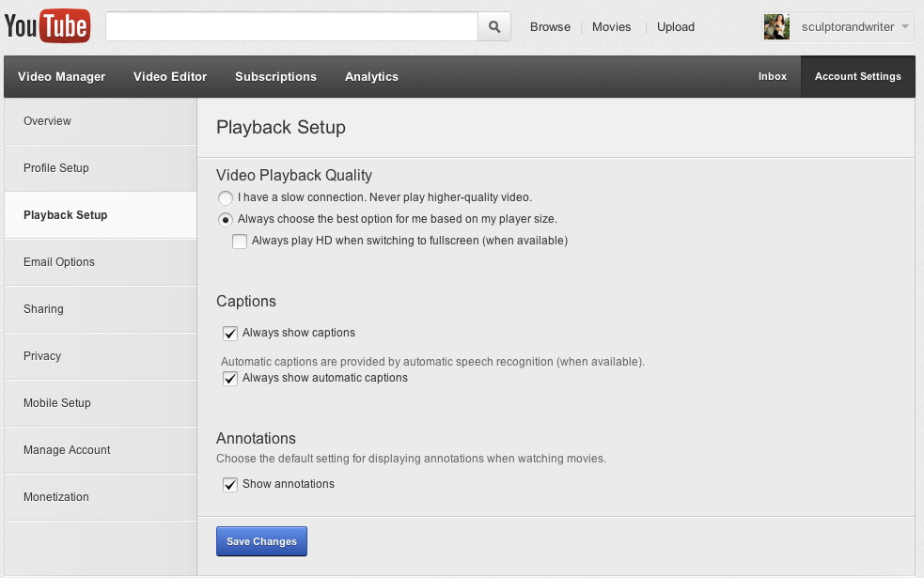Open the Inbox
The image size is (924, 578).
coord(772,76)
